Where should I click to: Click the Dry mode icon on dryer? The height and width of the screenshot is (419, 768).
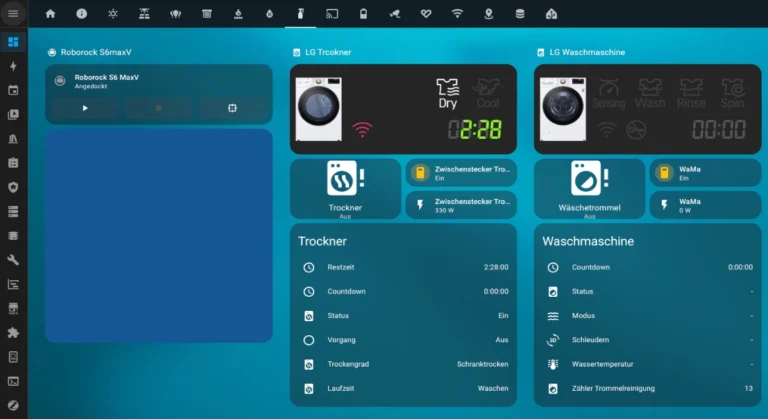pyautogui.click(x=447, y=94)
